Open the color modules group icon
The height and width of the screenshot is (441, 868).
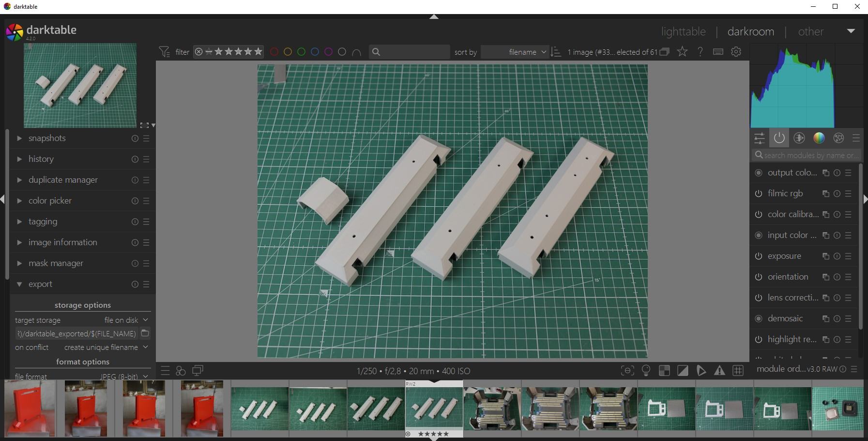coord(819,138)
